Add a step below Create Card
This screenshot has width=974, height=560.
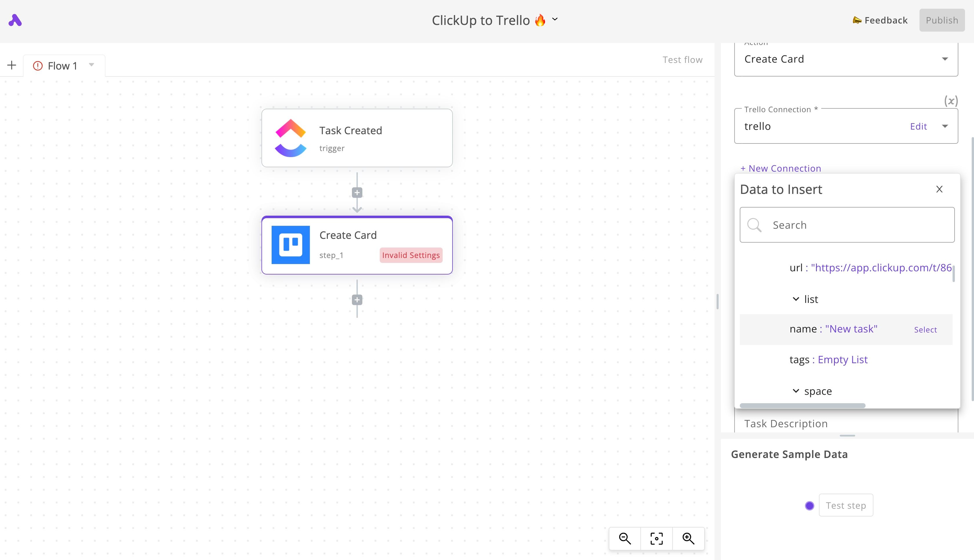(x=357, y=300)
